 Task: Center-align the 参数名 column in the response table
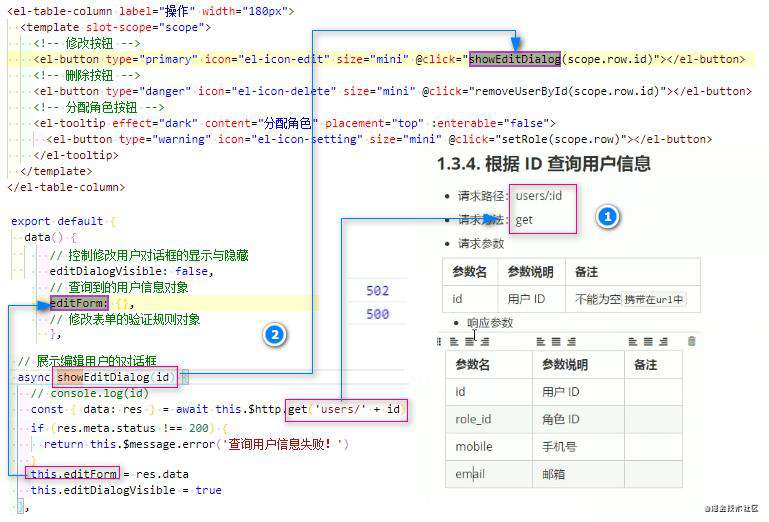click(x=469, y=341)
